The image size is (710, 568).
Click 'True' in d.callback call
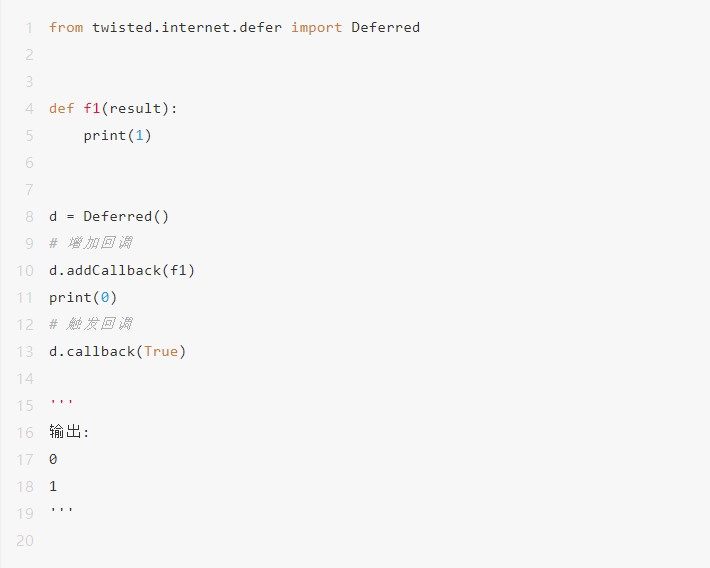point(161,351)
